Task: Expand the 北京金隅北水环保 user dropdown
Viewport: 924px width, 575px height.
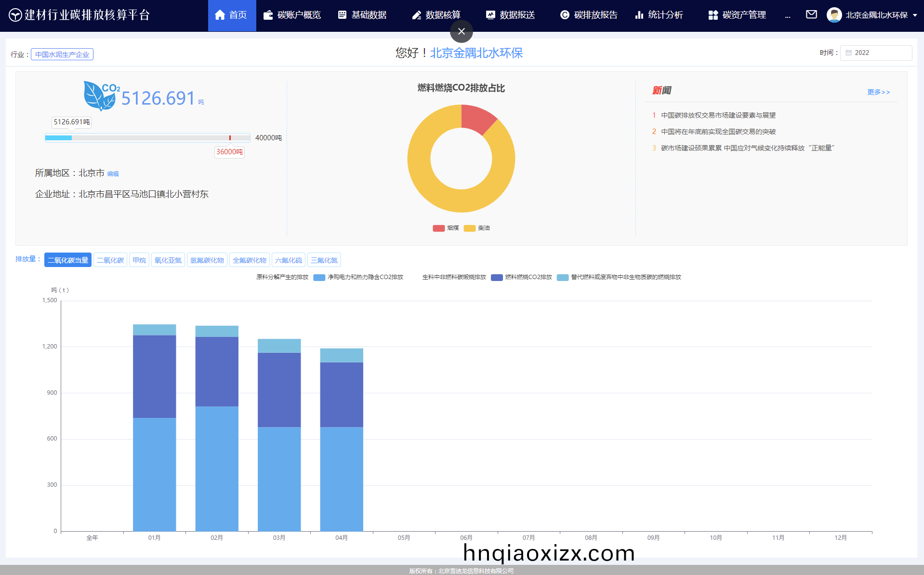Action: 876,15
